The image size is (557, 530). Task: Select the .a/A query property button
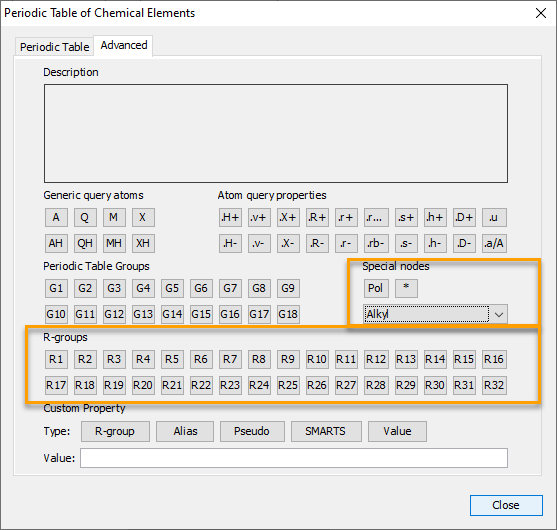(x=494, y=243)
